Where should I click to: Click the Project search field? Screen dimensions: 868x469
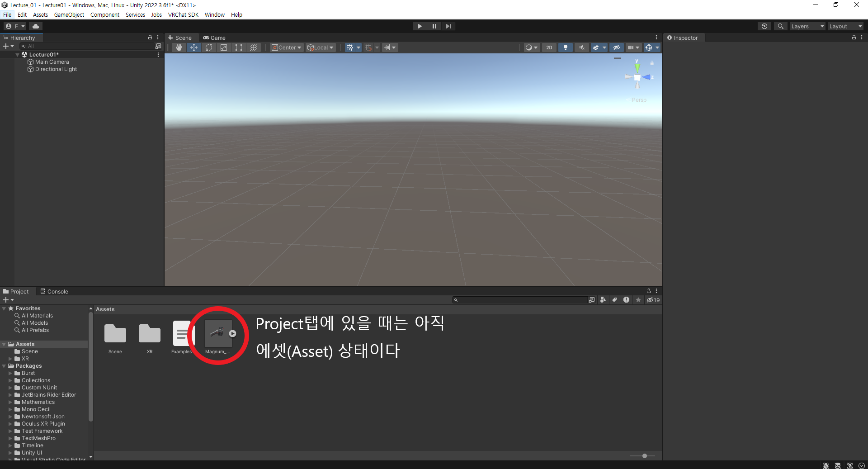tap(519, 300)
